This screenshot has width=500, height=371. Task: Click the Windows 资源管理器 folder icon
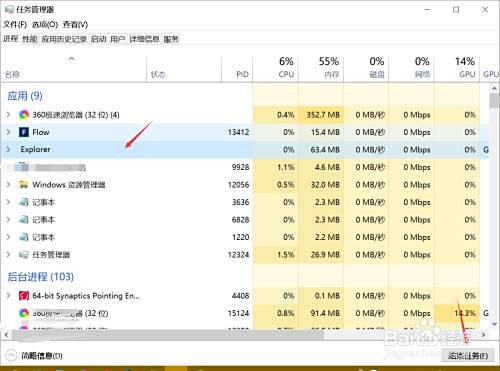pyautogui.click(x=24, y=185)
